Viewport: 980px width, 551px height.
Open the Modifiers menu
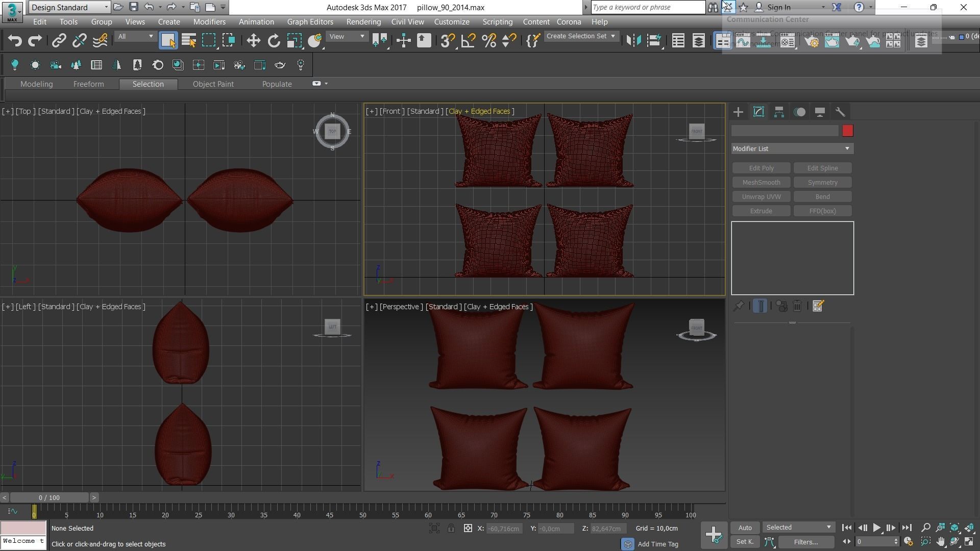209,22
